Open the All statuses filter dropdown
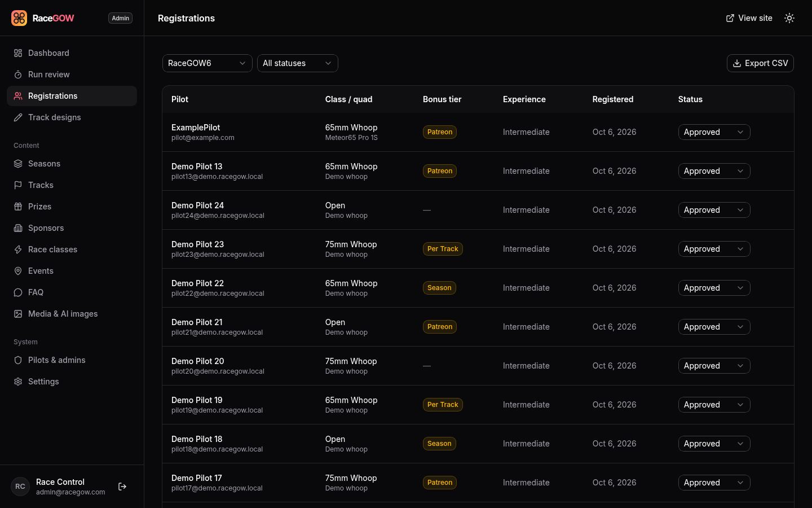The image size is (812, 508). [x=298, y=63]
